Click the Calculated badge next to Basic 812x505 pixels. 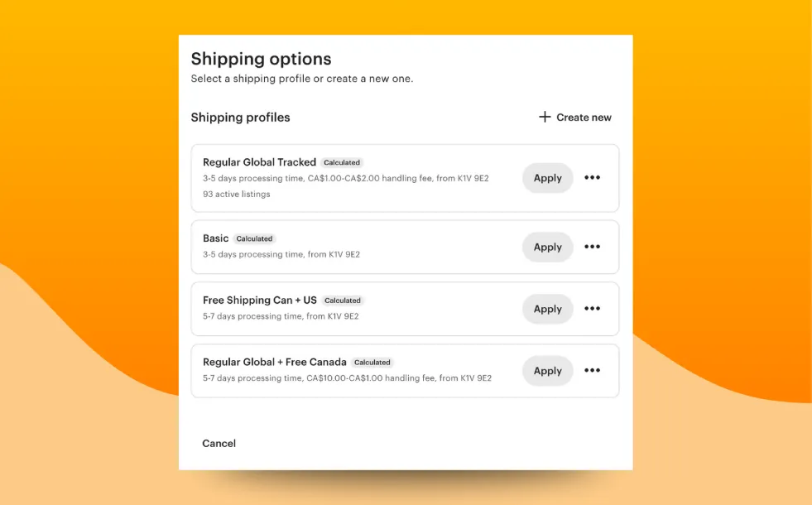(254, 239)
